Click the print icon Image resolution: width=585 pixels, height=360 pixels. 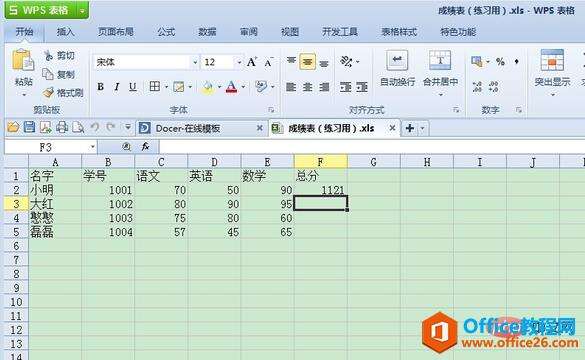tap(62, 128)
